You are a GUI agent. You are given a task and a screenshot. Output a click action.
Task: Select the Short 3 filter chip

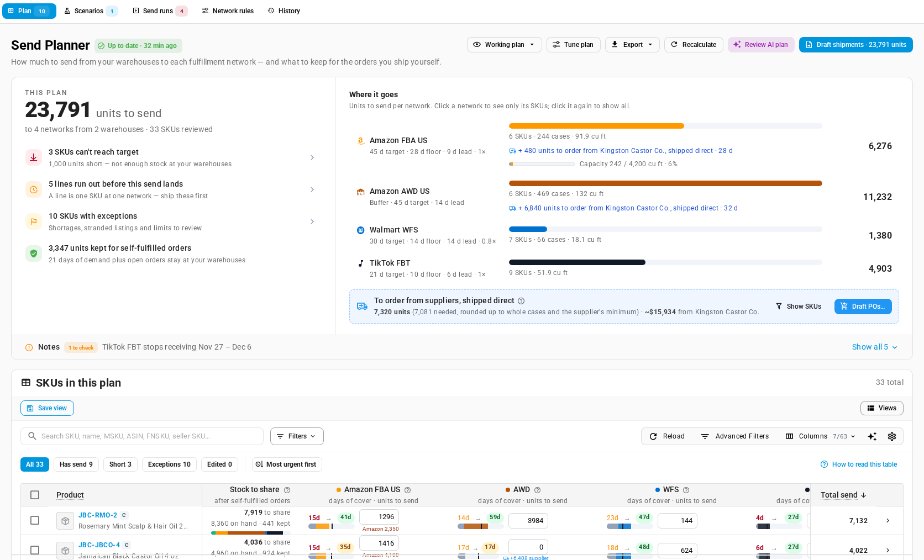click(120, 464)
